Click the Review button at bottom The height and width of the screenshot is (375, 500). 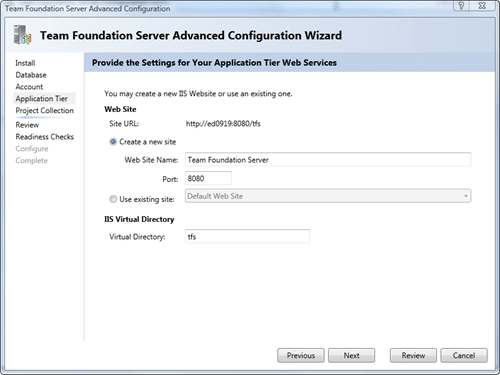click(413, 355)
